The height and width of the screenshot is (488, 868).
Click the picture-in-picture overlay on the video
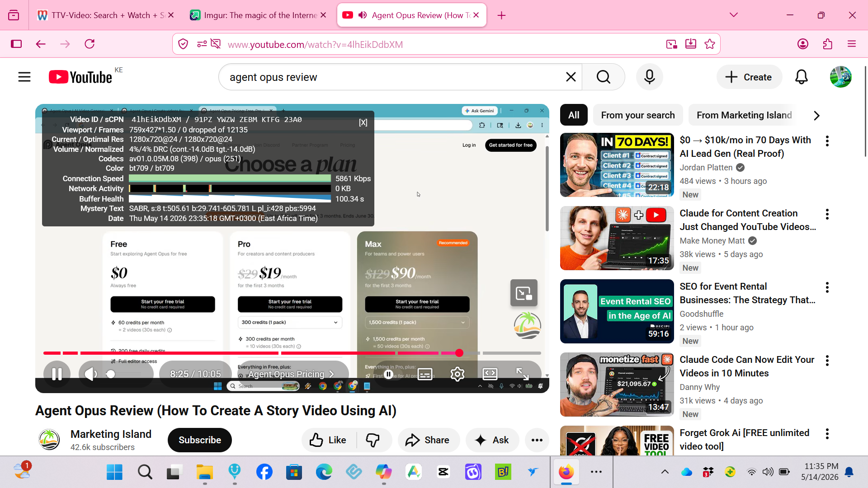tap(524, 293)
